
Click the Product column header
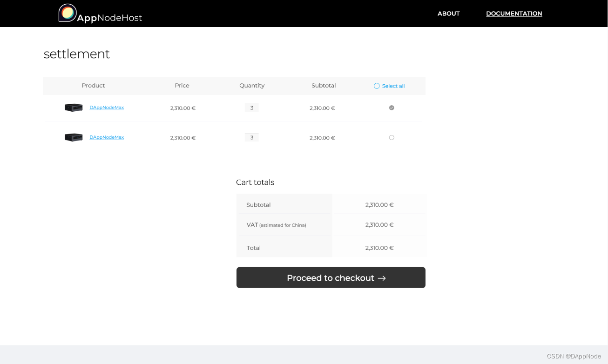93,86
